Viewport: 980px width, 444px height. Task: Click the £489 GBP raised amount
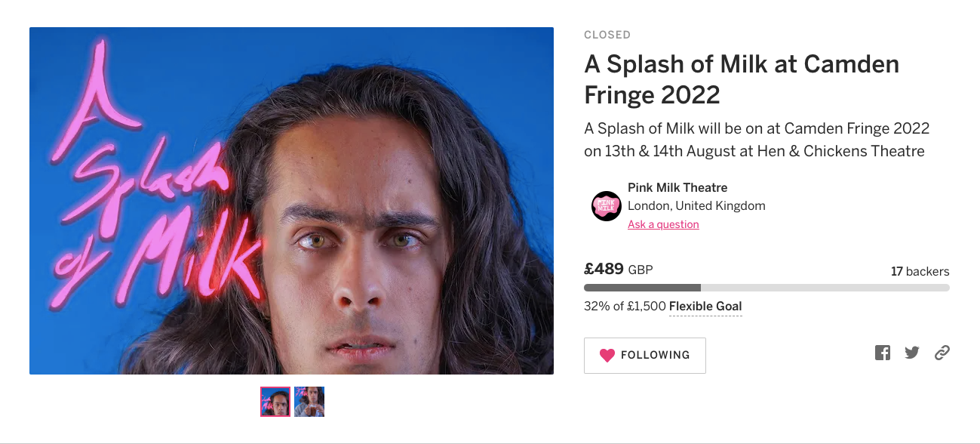(x=618, y=269)
